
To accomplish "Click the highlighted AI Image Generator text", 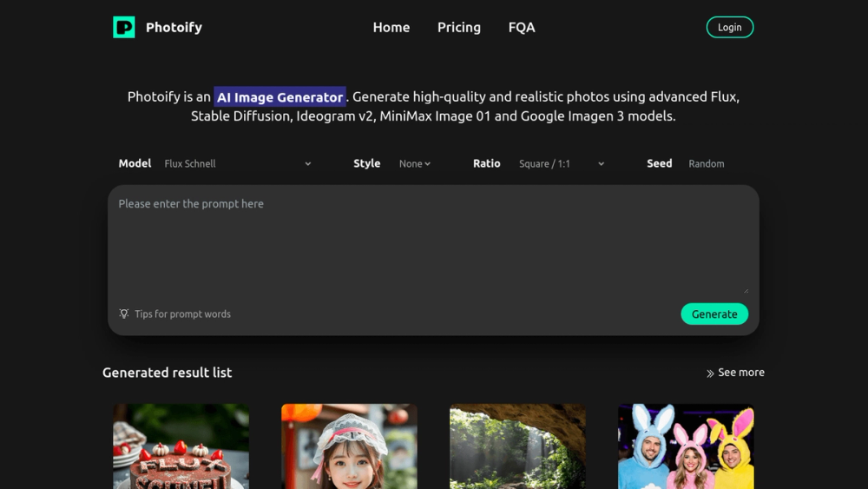I will [280, 97].
